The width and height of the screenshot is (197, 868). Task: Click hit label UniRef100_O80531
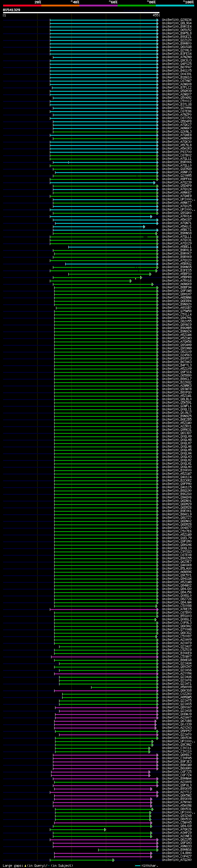click(x=176, y=809)
